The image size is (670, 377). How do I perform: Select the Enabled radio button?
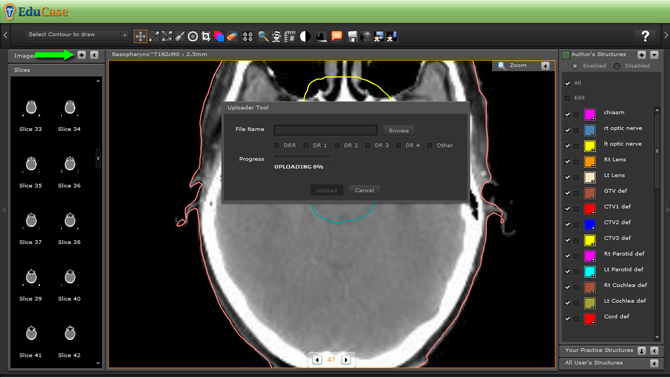(x=575, y=66)
